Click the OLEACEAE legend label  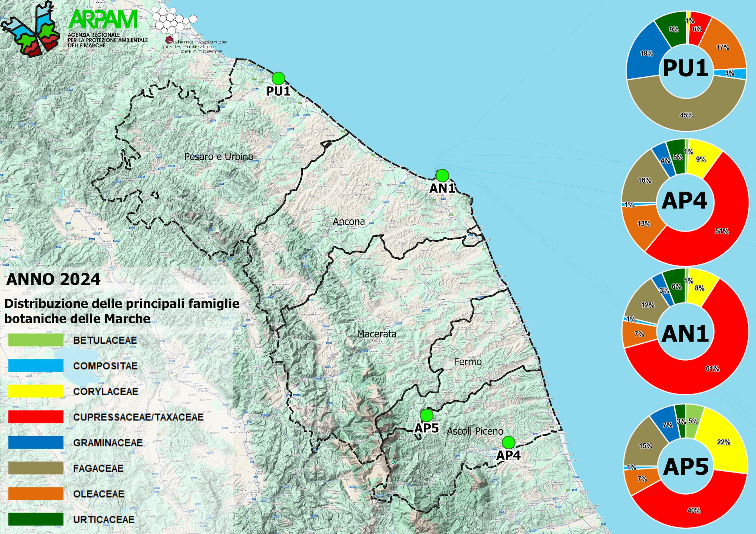click(99, 494)
